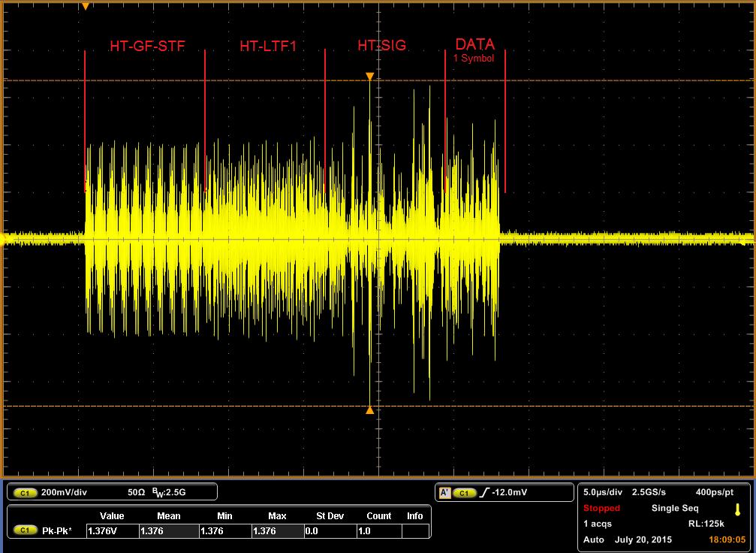This screenshot has height=553, width=756.
Task: Click the Mean column 1.376 cell
Action: 169,530
